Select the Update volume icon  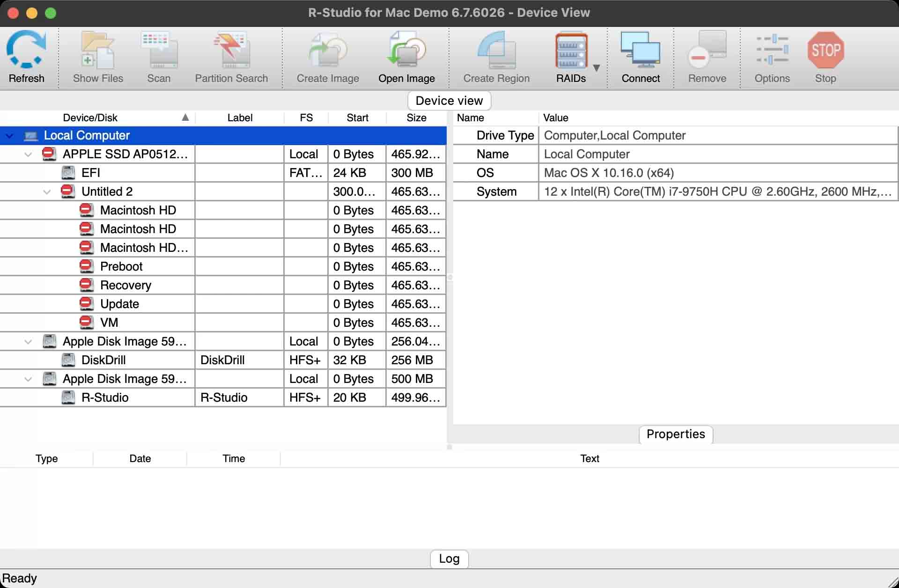[x=87, y=304]
